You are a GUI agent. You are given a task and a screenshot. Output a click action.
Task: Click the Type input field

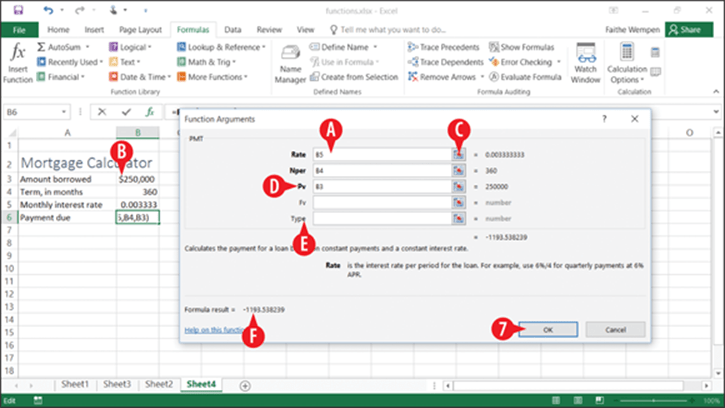tap(382, 218)
